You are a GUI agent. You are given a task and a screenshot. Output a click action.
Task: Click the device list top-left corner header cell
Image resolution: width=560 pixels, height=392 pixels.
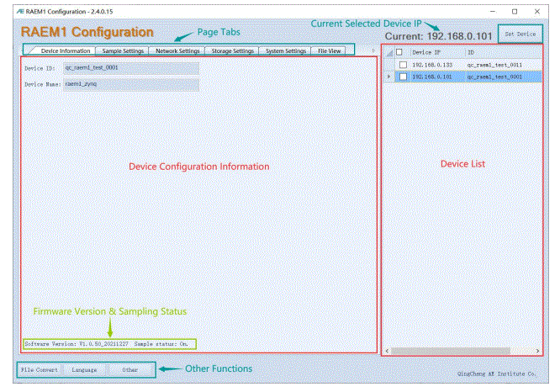pos(389,52)
